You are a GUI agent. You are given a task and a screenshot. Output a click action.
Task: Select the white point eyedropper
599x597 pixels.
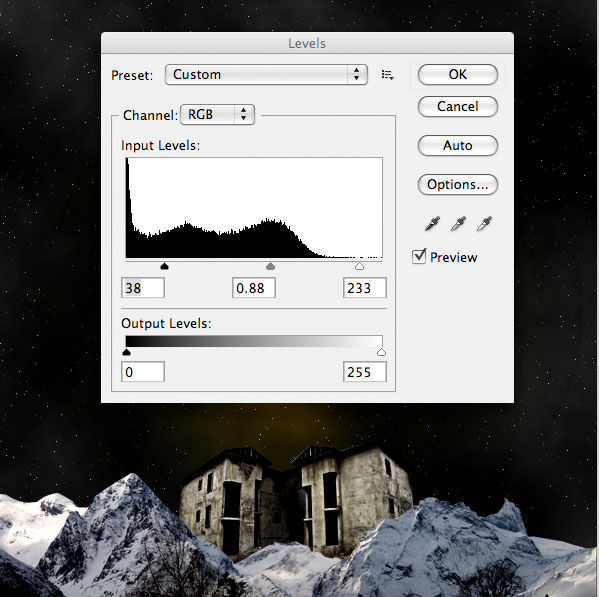coord(484,224)
